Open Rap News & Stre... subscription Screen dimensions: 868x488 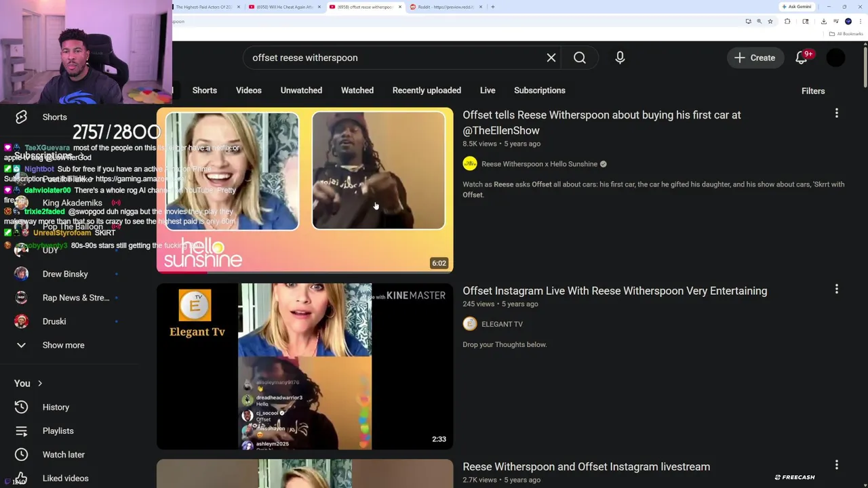click(x=76, y=298)
